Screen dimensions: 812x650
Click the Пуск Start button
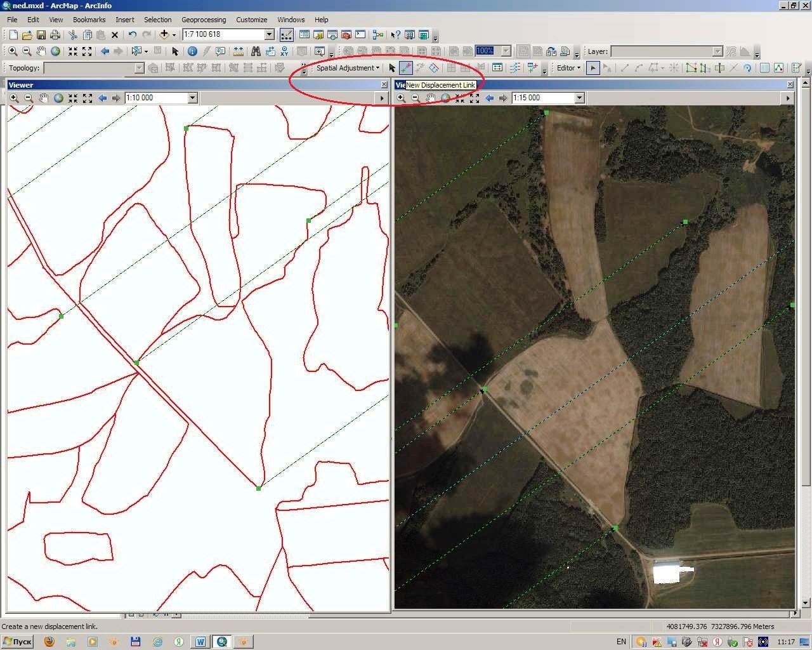18,642
